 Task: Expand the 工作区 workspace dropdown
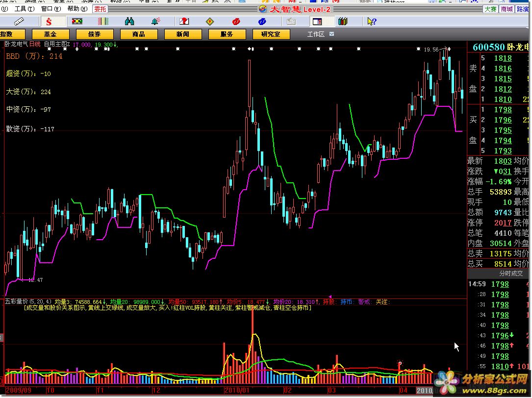(331, 34)
